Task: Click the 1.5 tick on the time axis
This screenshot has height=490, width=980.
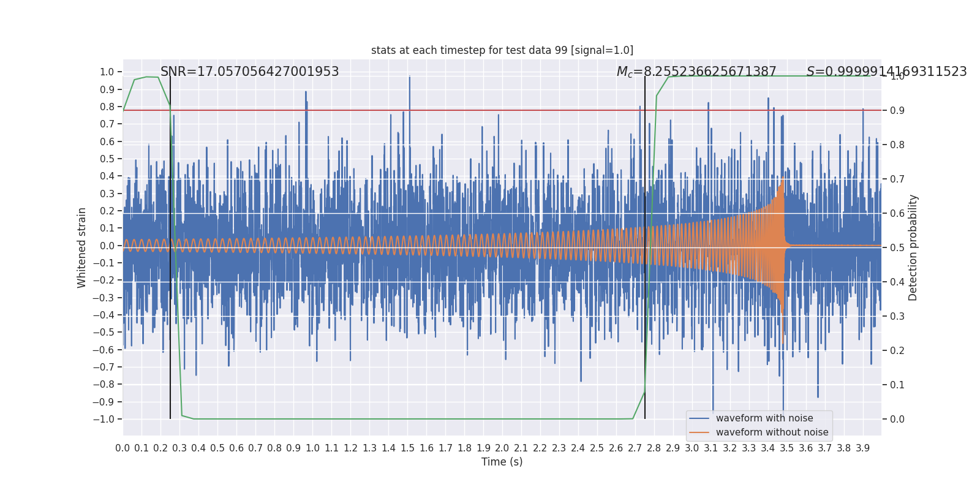Action: [407, 448]
